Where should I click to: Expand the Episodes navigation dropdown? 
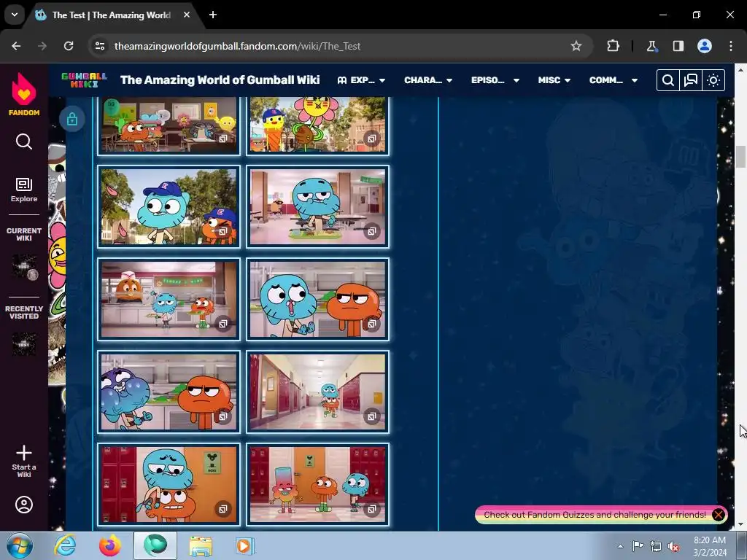[x=495, y=80]
